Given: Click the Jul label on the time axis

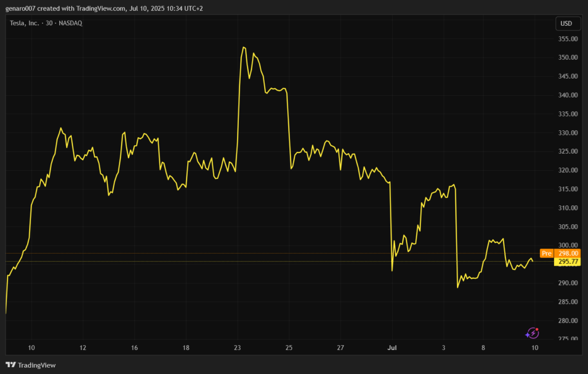Looking at the screenshot, I should pos(392,348).
